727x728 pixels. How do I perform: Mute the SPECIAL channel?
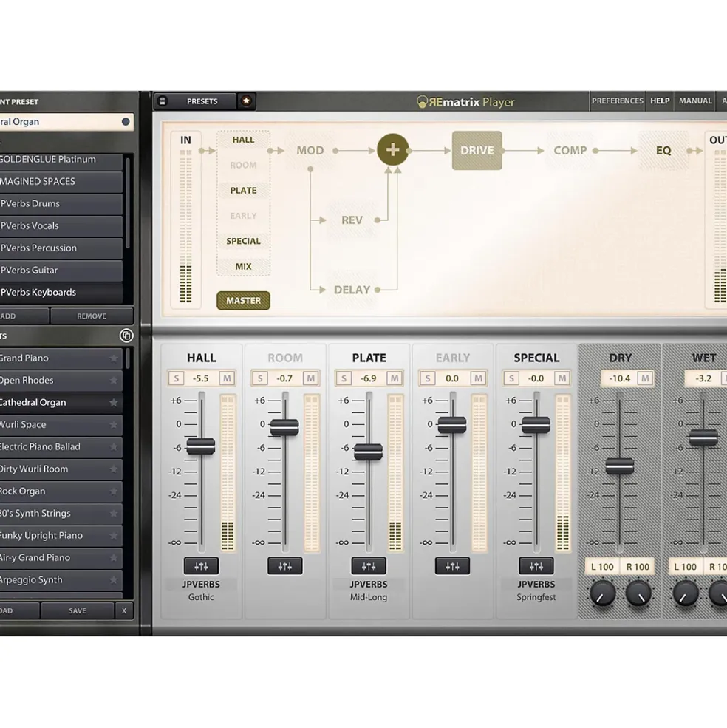click(x=562, y=378)
